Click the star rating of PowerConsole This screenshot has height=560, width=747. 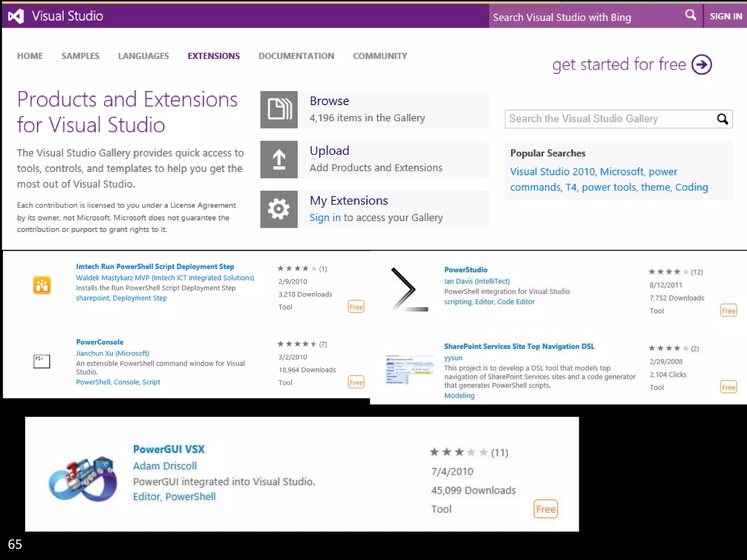297,344
